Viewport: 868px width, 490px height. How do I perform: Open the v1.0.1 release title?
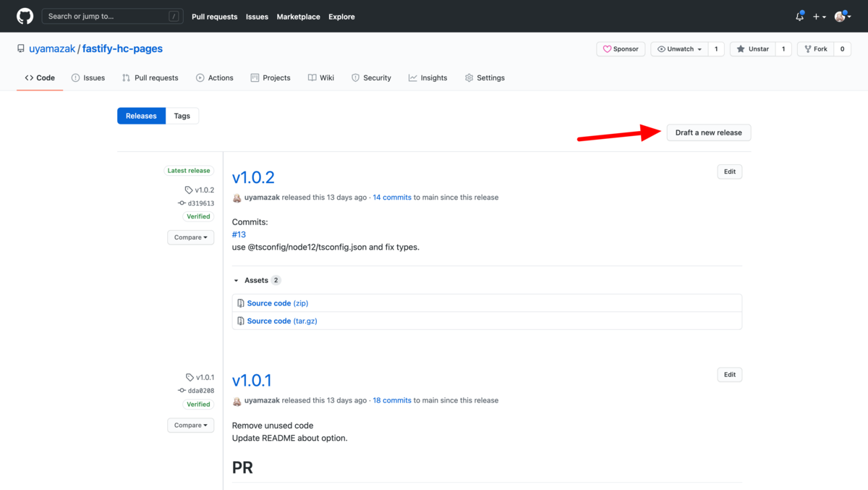pos(252,380)
